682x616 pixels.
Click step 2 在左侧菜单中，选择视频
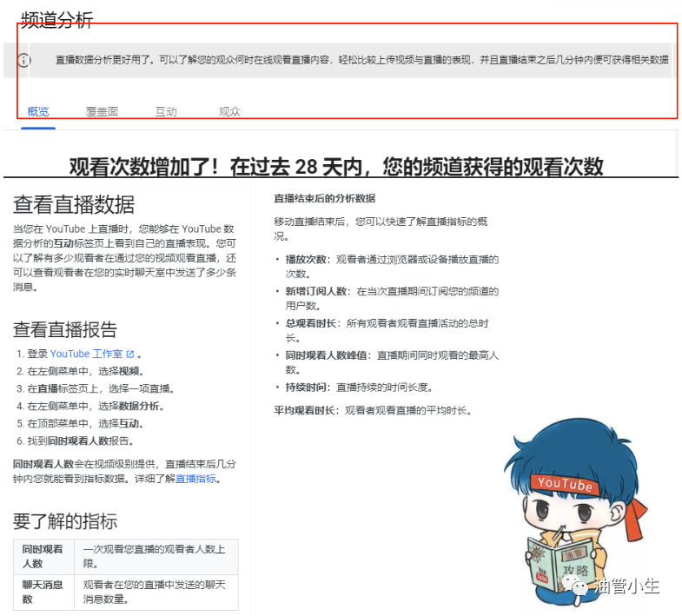coord(80,371)
